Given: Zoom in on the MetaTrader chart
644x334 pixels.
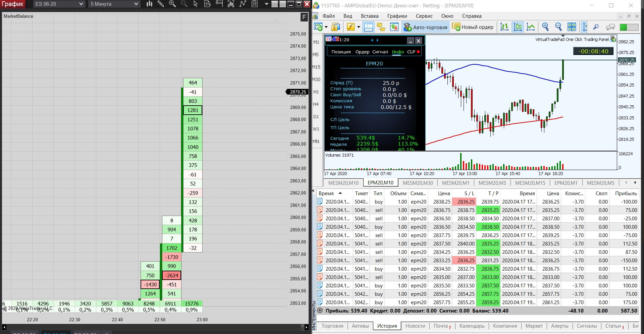Looking at the screenshot, I should pyautogui.click(x=545, y=27).
